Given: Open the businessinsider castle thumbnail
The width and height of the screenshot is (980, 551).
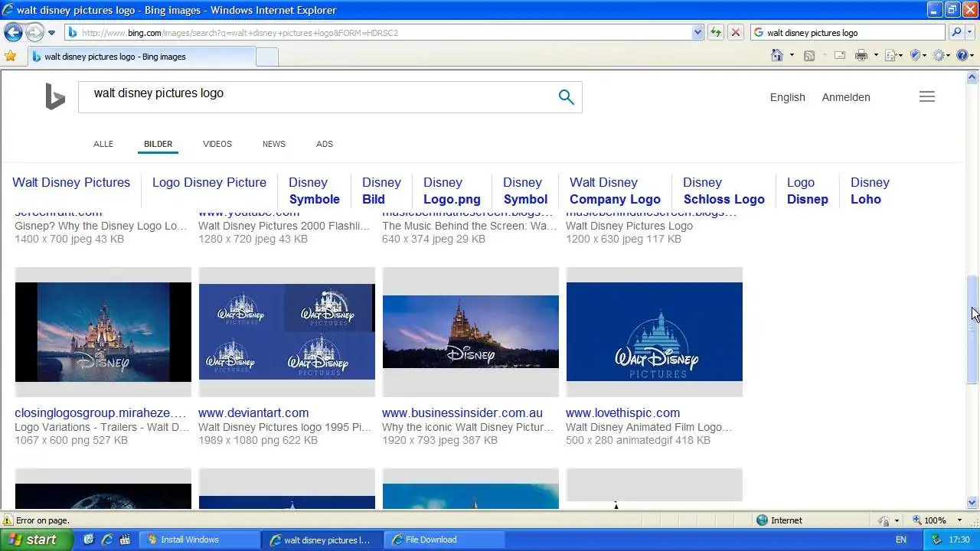Looking at the screenshot, I should click(471, 332).
